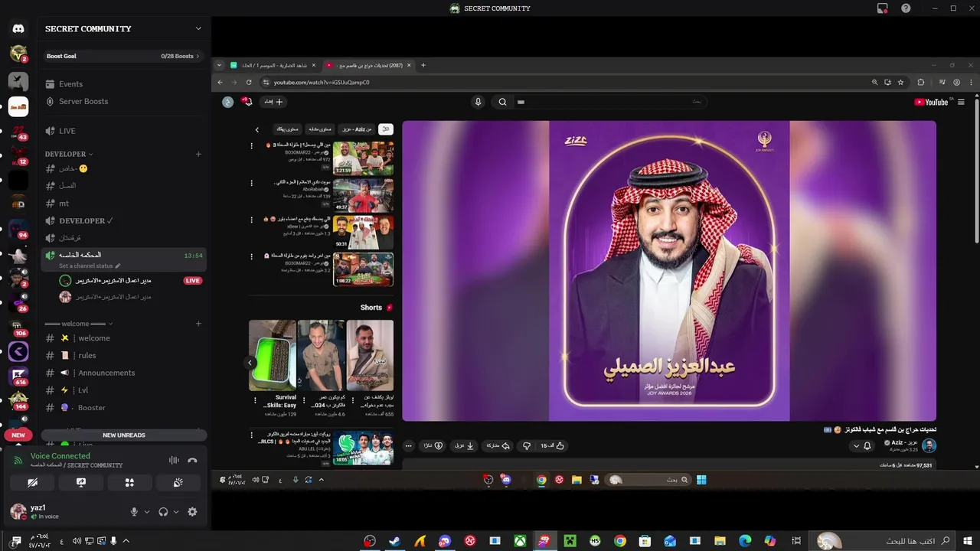
Task: Open Discord inbox icon in title bar
Action: (x=883, y=8)
